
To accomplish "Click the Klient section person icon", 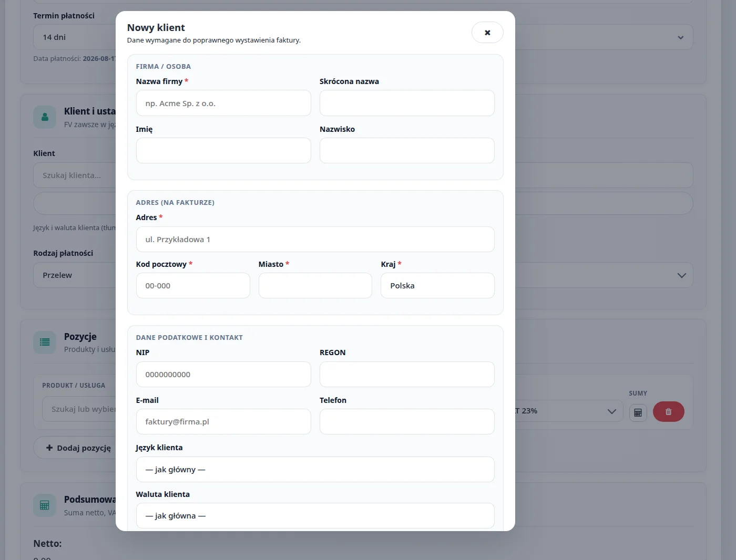I will [x=45, y=117].
